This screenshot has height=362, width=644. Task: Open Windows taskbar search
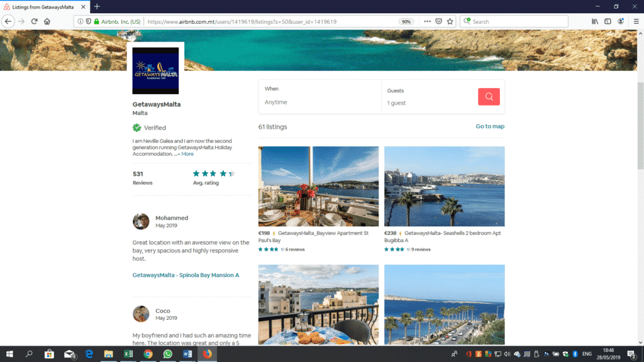coord(29,354)
